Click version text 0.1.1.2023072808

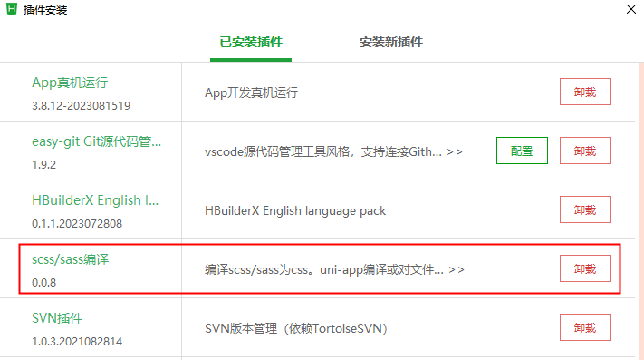point(77,224)
